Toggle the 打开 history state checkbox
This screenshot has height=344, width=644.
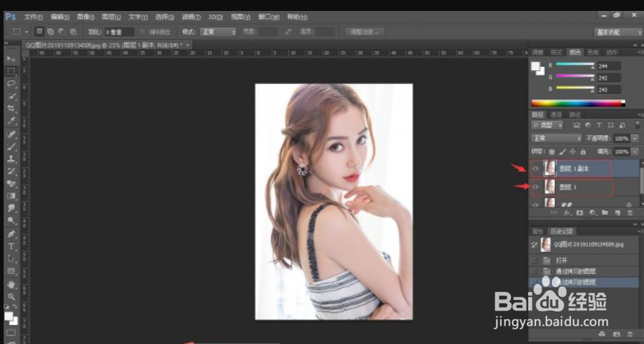click(x=534, y=261)
